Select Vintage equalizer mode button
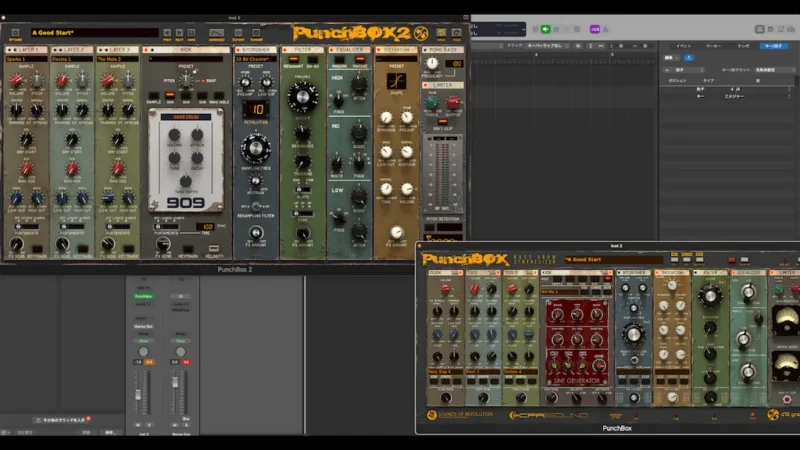 click(360, 60)
